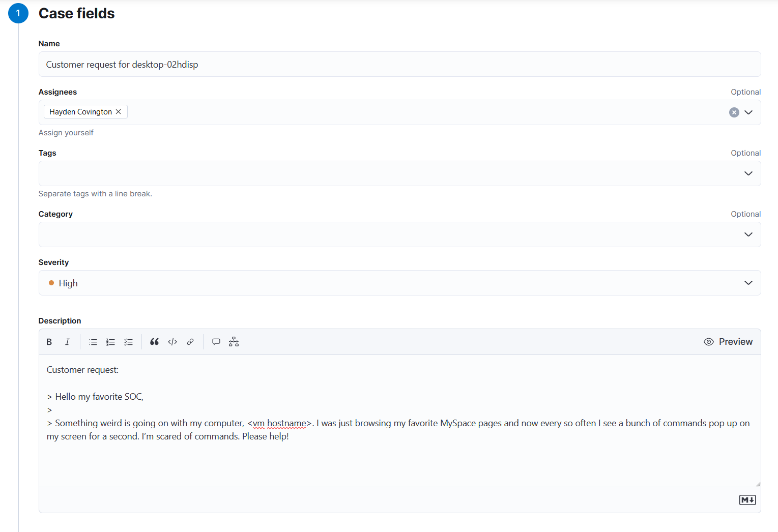Clear all assignees with the round X
Screen dimensions: 778x532
click(x=734, y=112)
